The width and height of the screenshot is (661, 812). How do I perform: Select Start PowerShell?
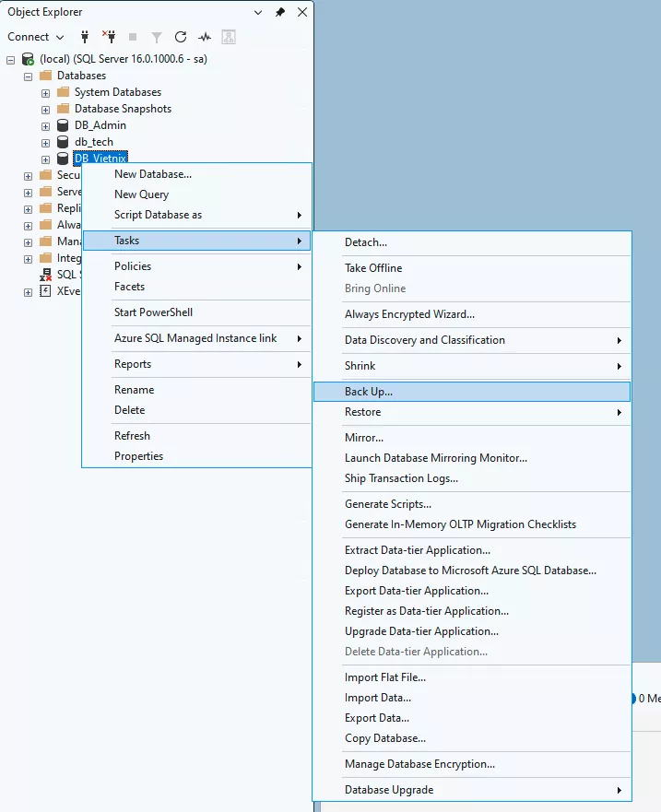(197, 312)
